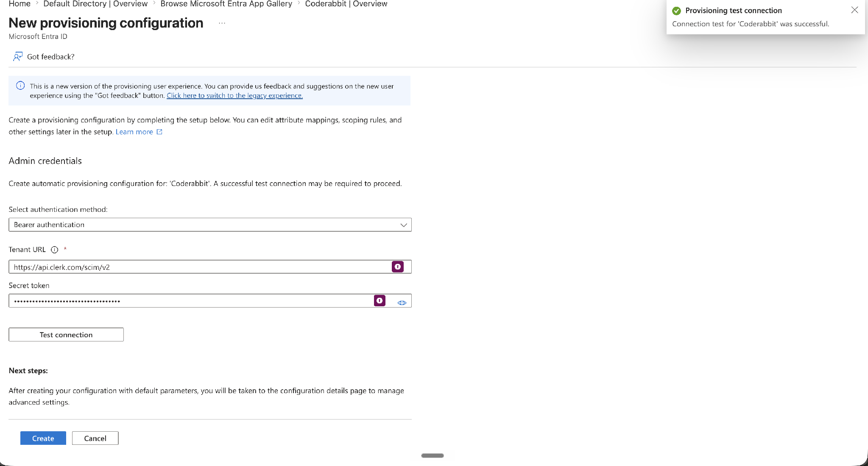868x466 pixels.
Task: Dismiss the Provisioning test connection notification
Action: [854, 10]
